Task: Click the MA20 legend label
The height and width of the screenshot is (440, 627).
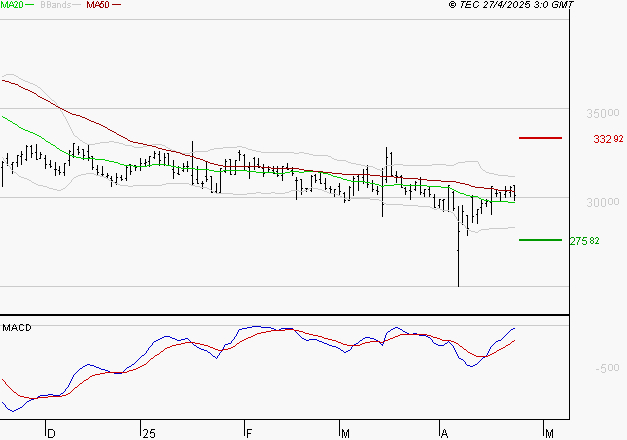Action: 12,5
